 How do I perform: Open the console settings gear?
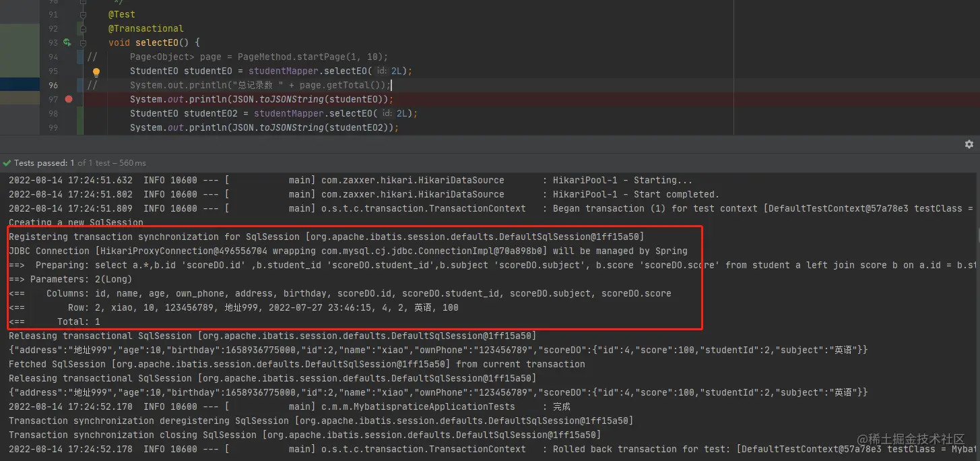(x=969, y=144)
